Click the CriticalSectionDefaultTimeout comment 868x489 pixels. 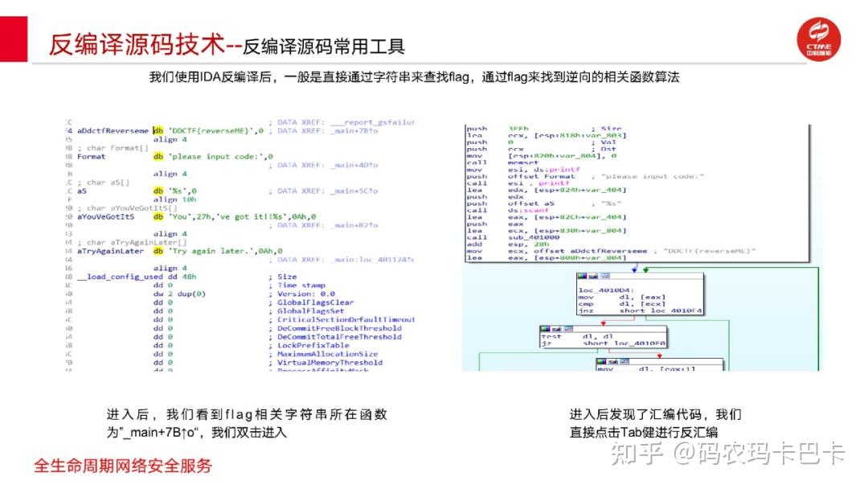tap(346, 320)
